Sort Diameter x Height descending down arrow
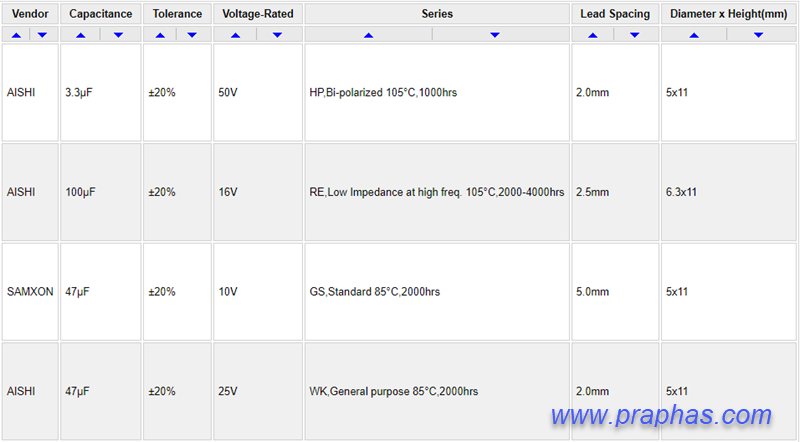 pyautogui.click(x=759, y=35)
